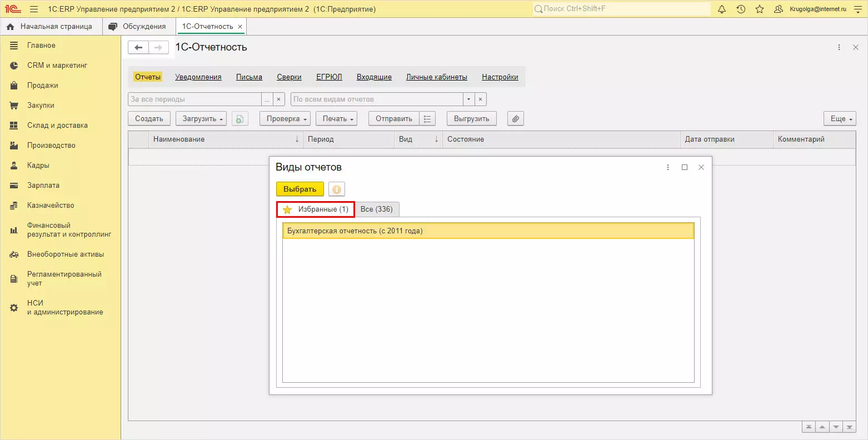Image resolution: width=868 pixels, height=440 pixels.
Task: Open Главное section in sidebar
Action: 61,46
